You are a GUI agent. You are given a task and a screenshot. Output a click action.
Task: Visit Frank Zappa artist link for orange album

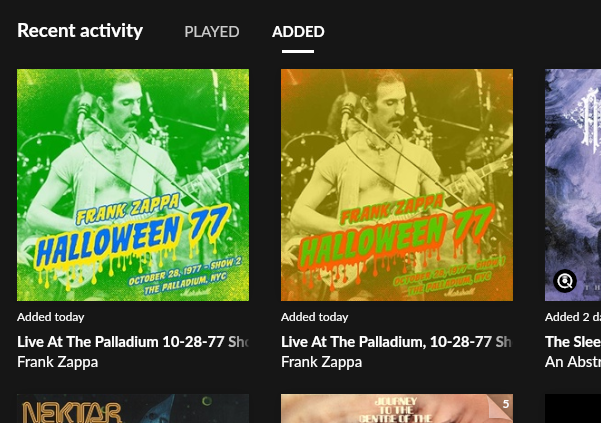pos(322,362)
